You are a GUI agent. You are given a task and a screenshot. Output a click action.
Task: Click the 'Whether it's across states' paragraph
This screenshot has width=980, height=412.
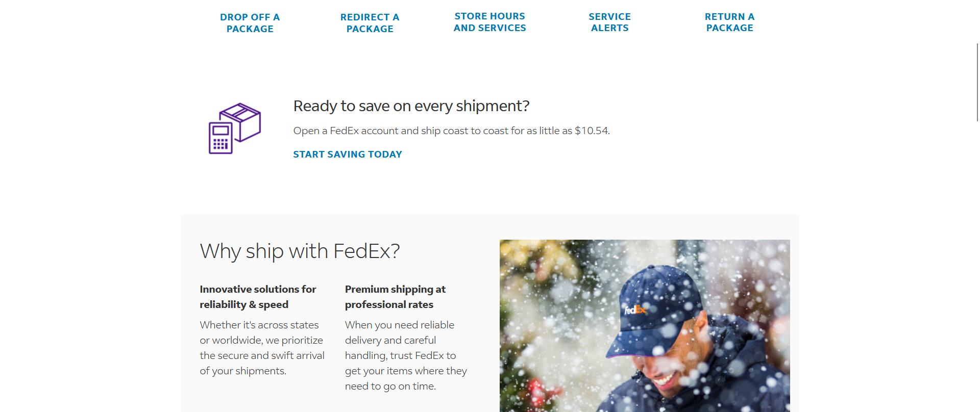pyautogui.click(x=262, y=348)
